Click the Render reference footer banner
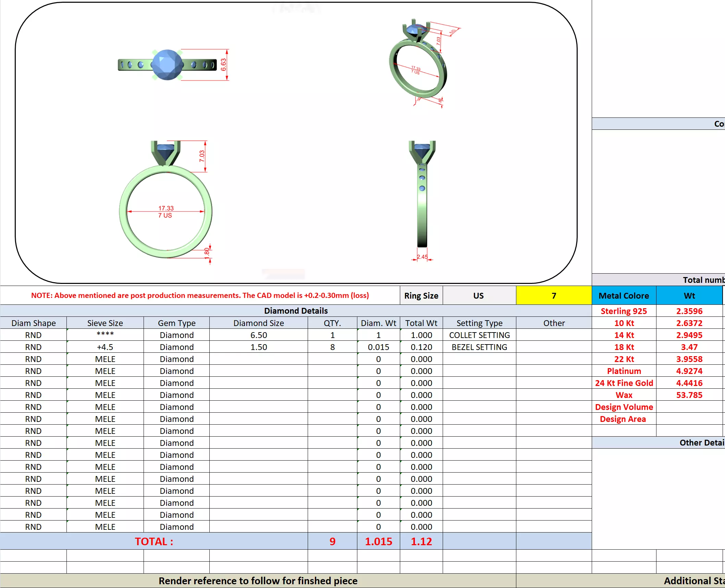 (x=258, y=581)
